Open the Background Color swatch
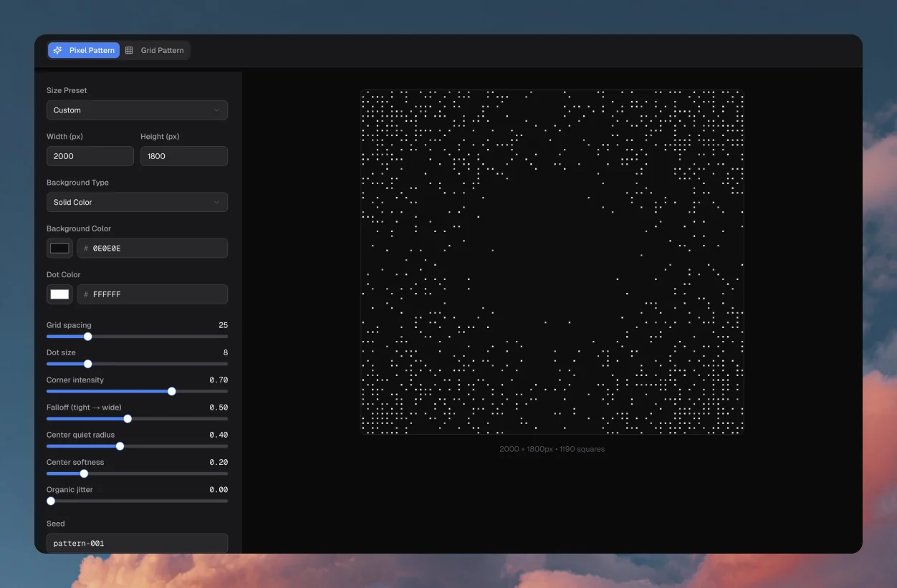897x588 pixels. (59, 249)
